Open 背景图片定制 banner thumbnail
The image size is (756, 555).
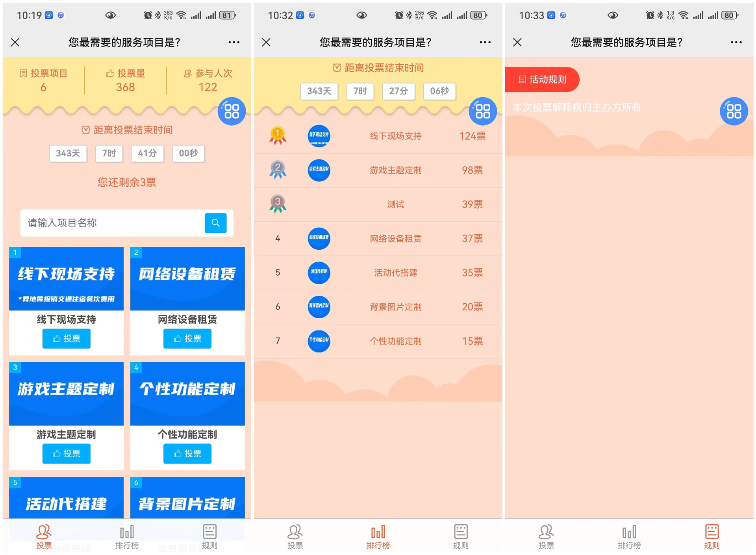[x=187, y=498]
